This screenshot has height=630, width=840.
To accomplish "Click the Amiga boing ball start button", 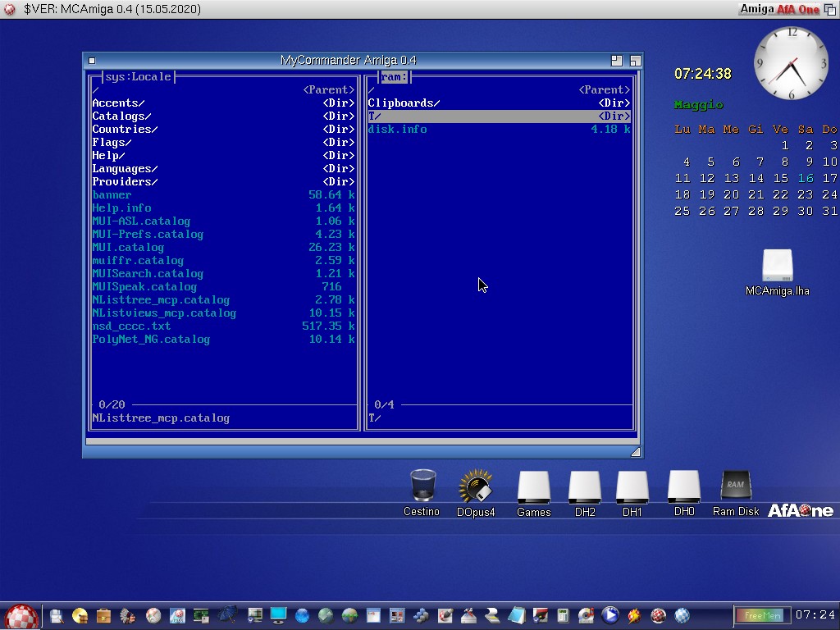I will pos(21,616).
